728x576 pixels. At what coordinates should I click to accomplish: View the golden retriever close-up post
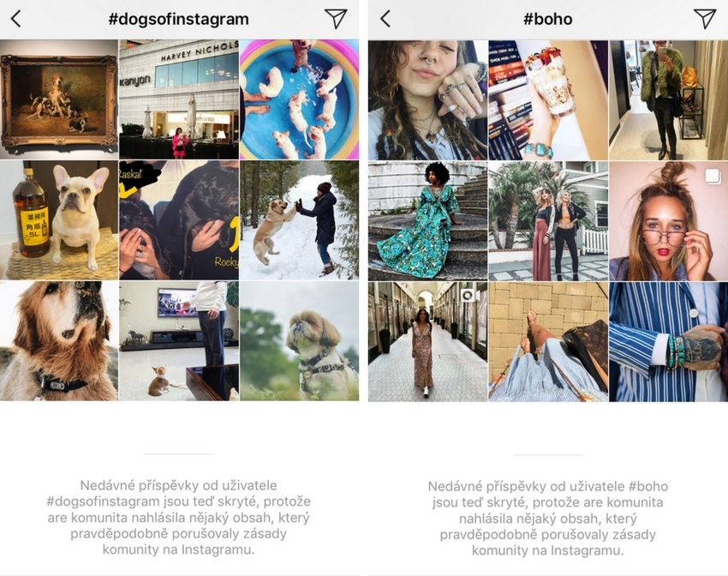click(x=59, y=341)
